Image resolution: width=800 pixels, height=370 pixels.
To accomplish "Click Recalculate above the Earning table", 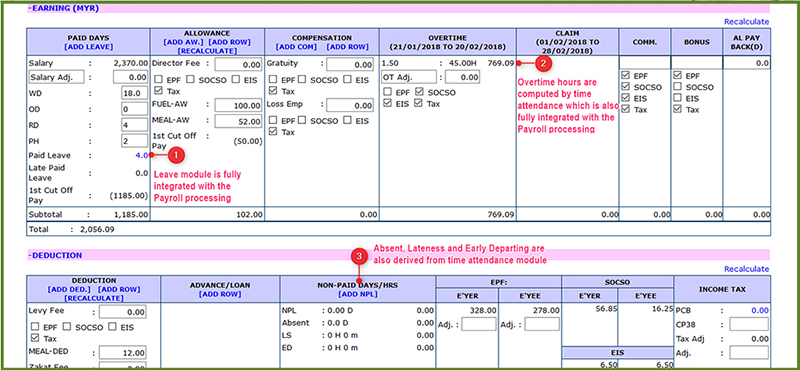I will point(746,21).
